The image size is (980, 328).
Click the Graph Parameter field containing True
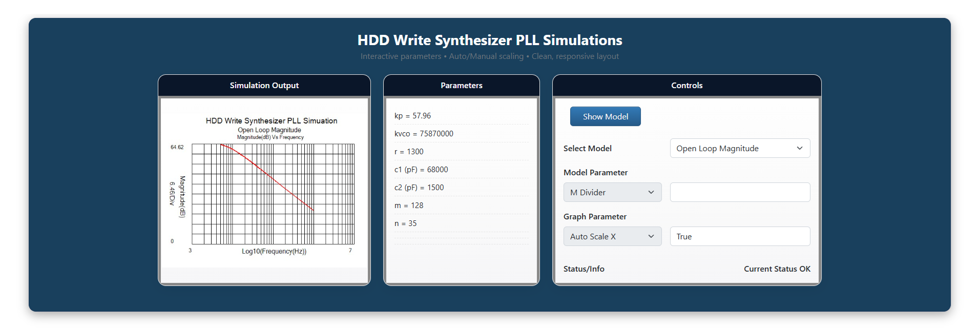(x=740, y=236)
